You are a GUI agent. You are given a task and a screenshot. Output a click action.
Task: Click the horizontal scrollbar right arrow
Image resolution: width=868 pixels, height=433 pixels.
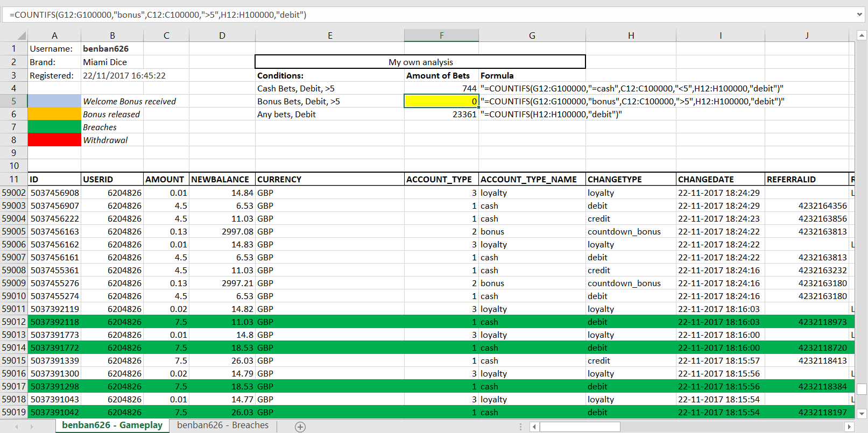point(849,427)
